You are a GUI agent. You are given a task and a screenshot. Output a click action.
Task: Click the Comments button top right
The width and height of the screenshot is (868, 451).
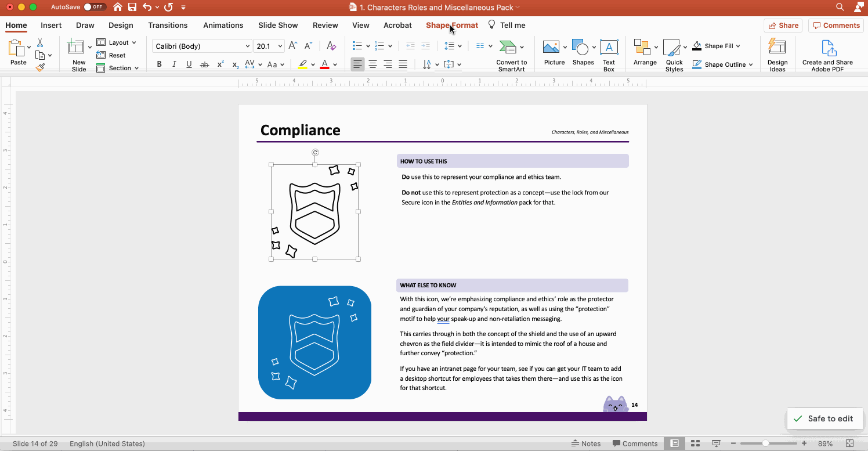tap(836, 25)
